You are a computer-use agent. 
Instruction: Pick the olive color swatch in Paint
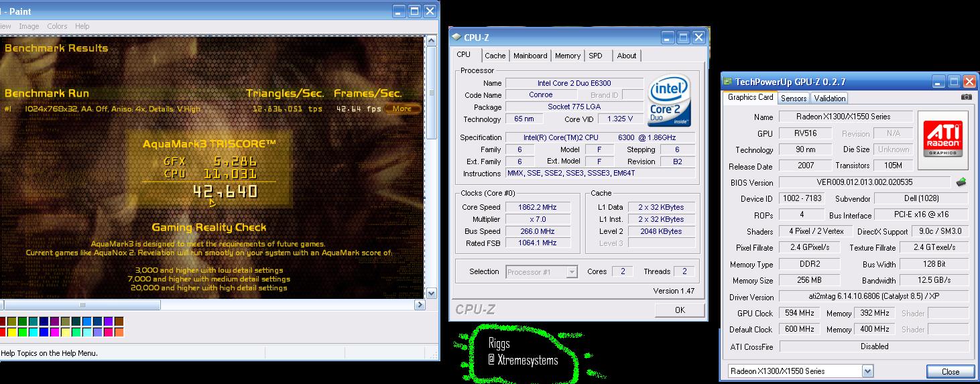[12, 322]
